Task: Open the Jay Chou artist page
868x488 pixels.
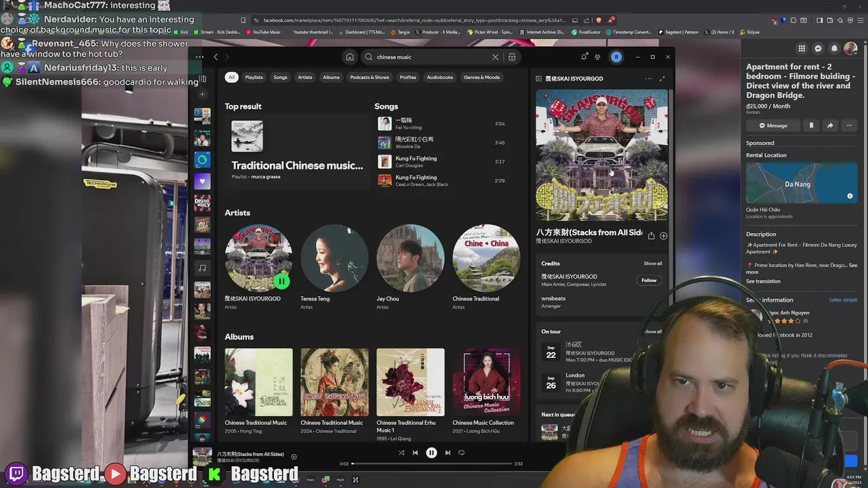Action: click(410, 267)
